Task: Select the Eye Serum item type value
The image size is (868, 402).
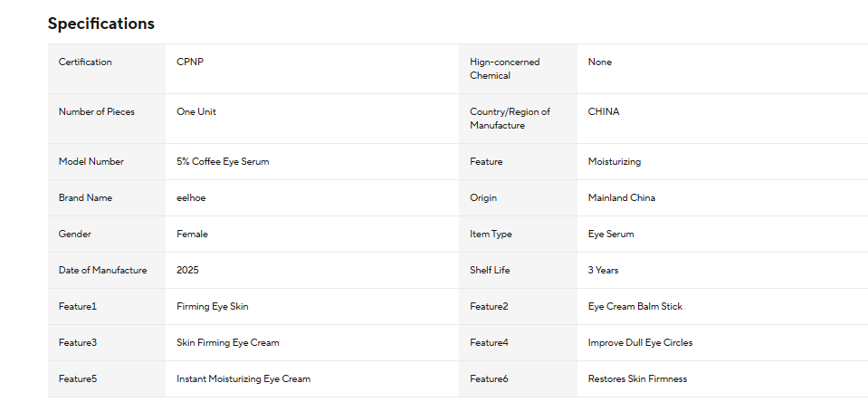Action: click(x=611, y=234)
